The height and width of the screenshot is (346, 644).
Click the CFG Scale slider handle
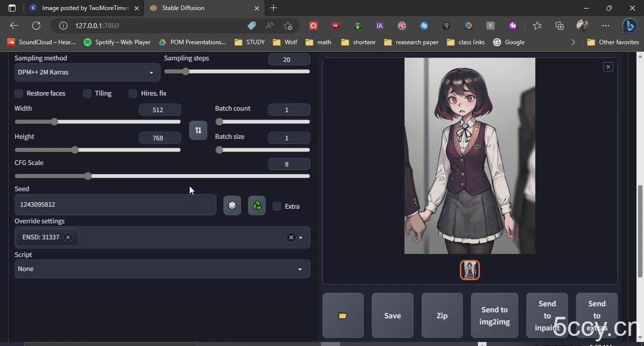click(88, 176)
